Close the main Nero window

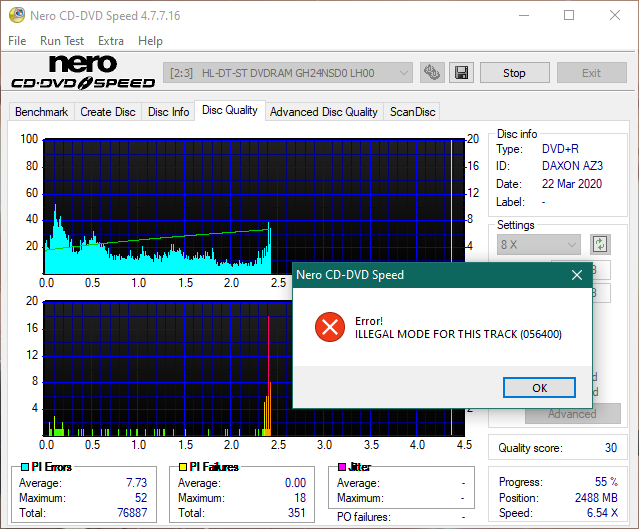[615, 15]
